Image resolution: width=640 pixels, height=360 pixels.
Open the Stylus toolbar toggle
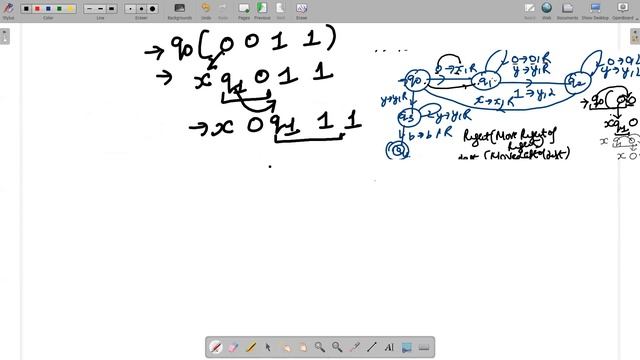[x=8, y=10]
